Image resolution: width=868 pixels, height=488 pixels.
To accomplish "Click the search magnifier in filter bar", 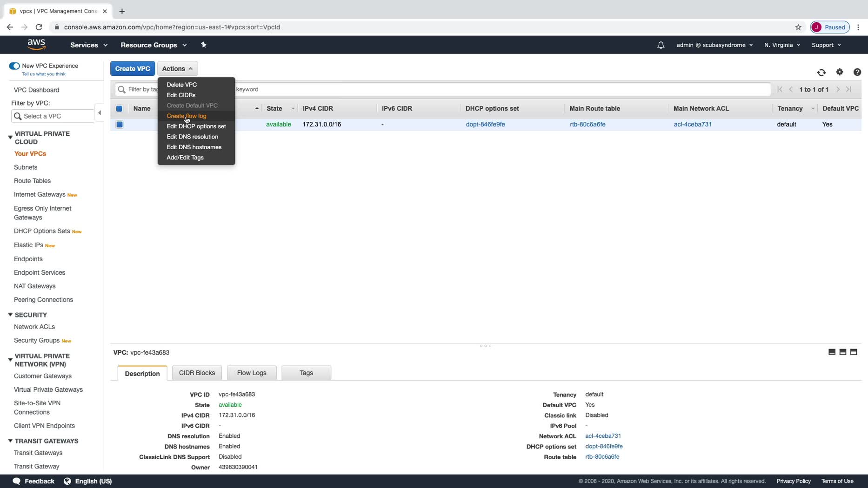I will 122,89.
